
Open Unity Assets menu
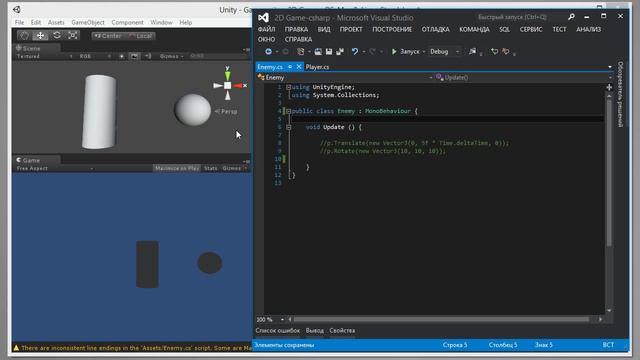(x=56, y=22)
